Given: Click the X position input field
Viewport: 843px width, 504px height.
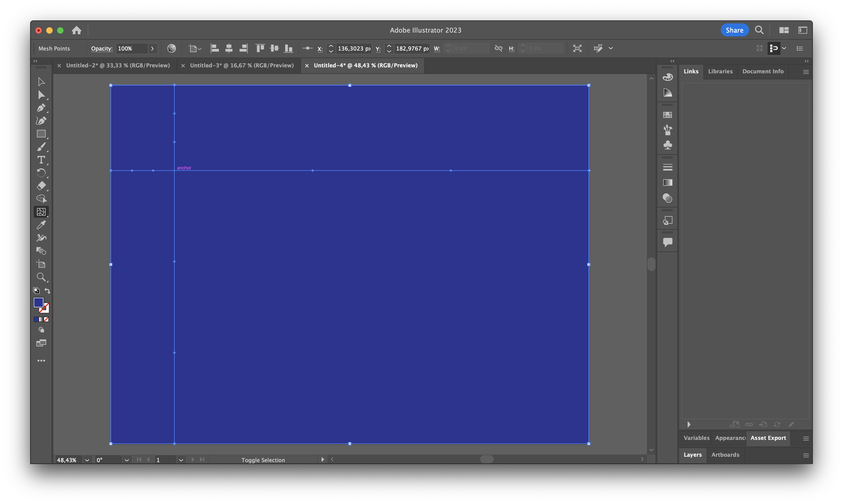Looking at the screenshot, I should coord(354,48).
